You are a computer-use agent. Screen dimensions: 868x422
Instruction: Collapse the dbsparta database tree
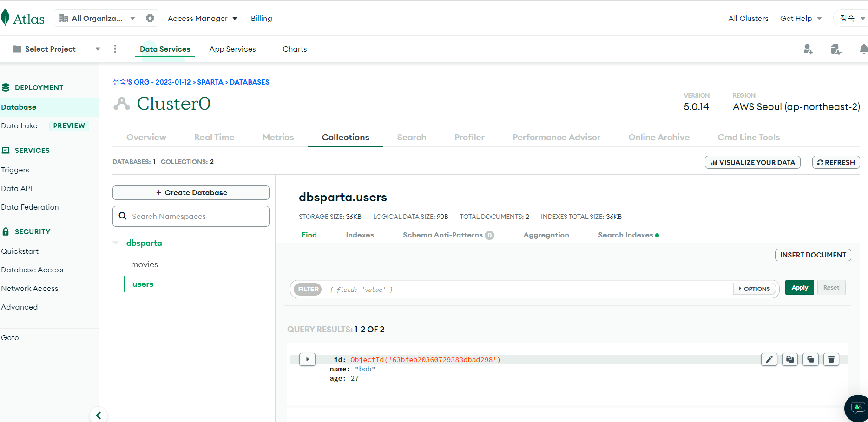pos(116,243)
